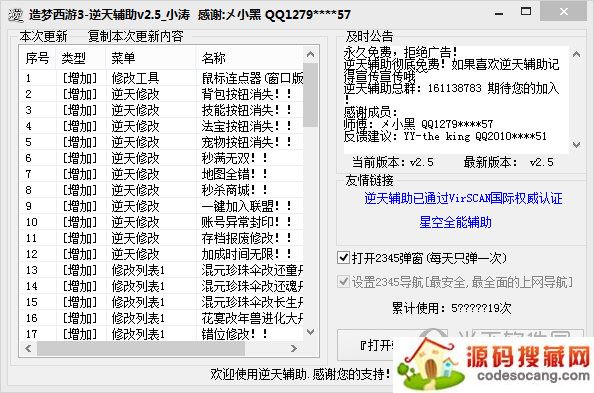The width and height of the screenshot is (594, 393).
Task: Open the 本次更新 tab
Action: [x=44, y=36]
